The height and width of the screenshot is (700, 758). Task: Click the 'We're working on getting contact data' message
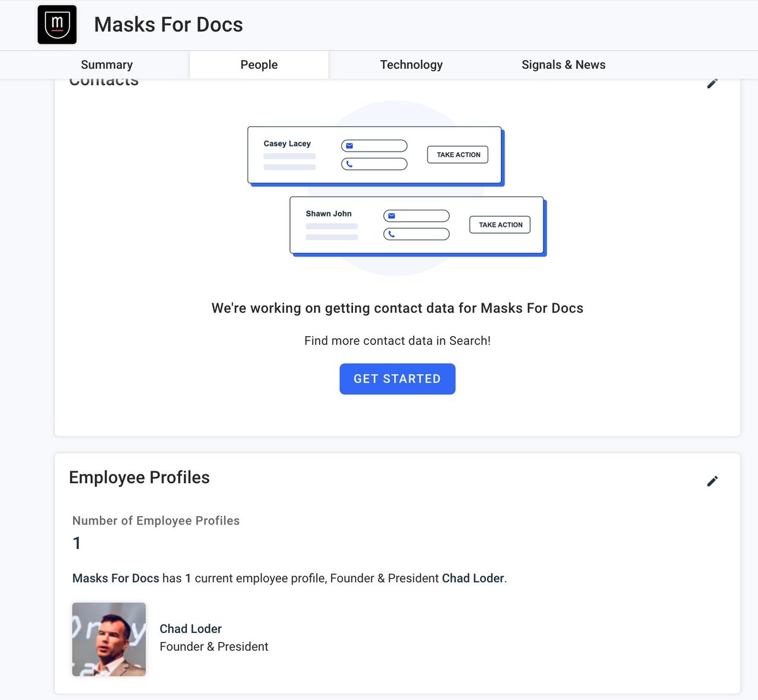[397, 308]
